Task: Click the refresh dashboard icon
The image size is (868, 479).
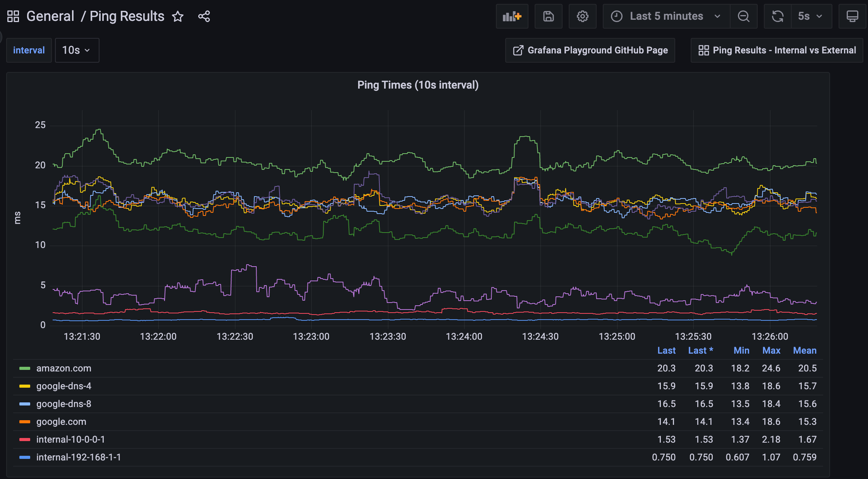Action: (777, 16)
